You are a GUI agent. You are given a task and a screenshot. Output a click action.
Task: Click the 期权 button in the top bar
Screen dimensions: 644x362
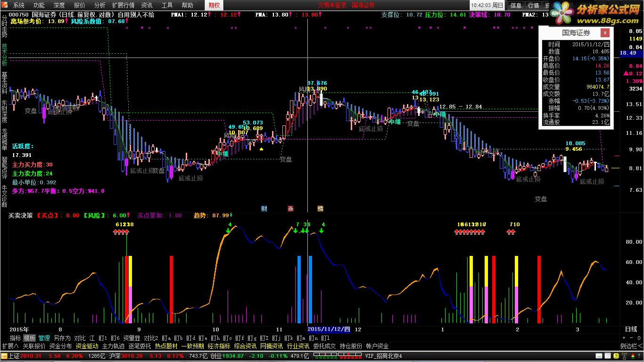tap(215, 5)
